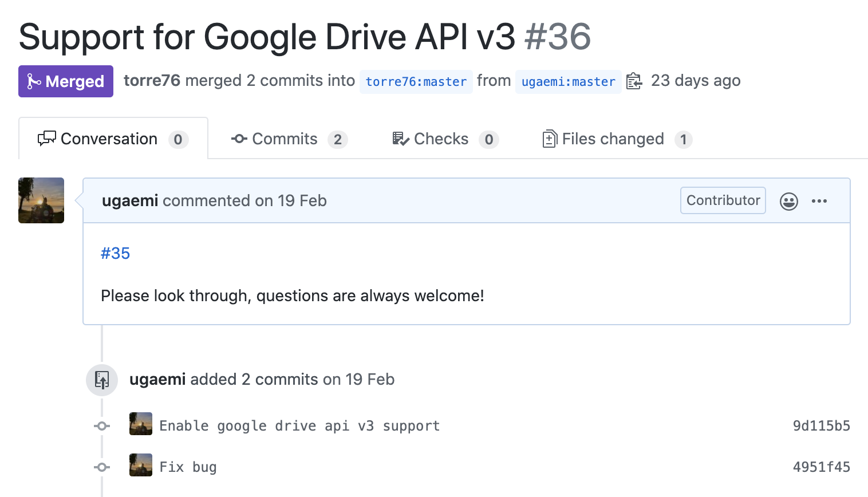
Task: Open ugaemi link in 'added 2 commits'
Action: pos(157,379)
